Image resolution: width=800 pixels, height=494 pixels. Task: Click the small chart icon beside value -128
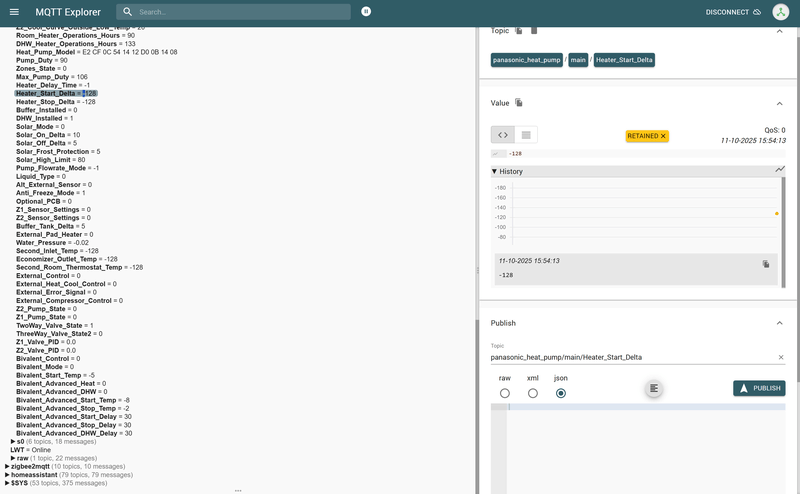click(495, 153)
